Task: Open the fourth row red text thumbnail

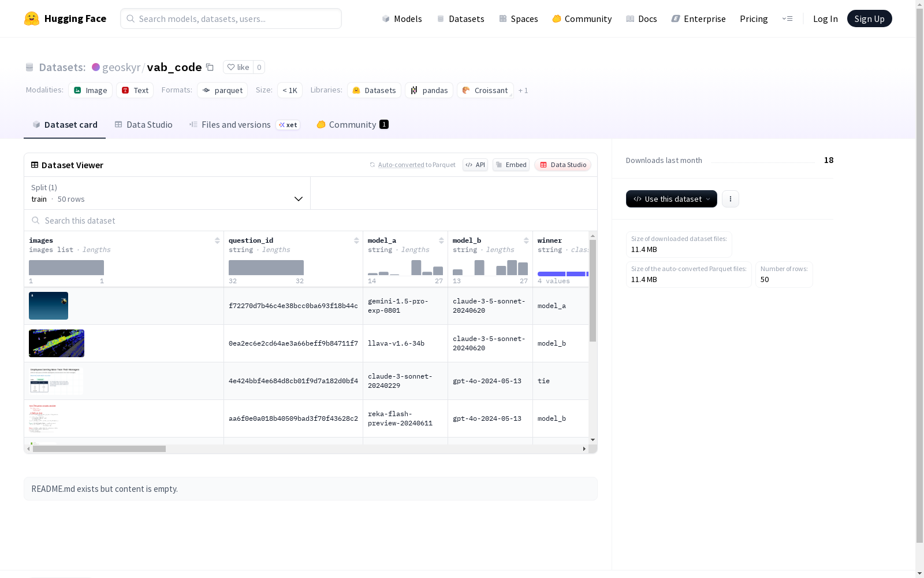Action: [x=44, y=418]
